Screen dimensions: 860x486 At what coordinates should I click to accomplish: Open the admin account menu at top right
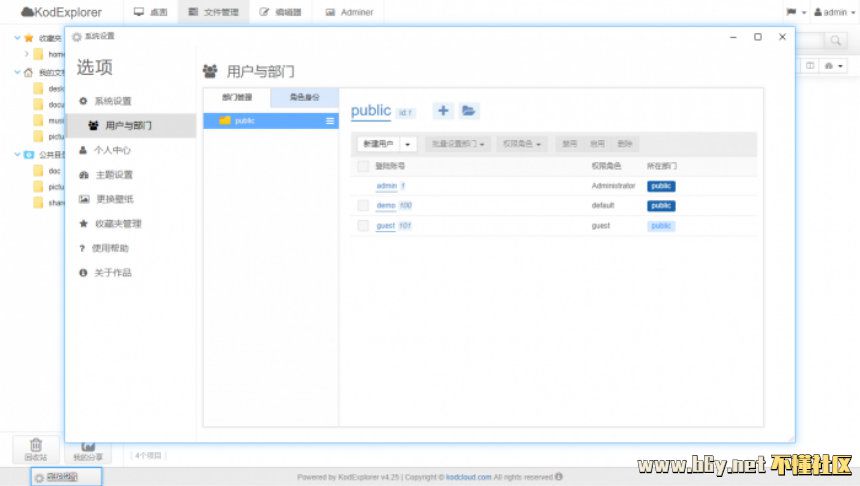pyautogui.click(x=829, y=12)
